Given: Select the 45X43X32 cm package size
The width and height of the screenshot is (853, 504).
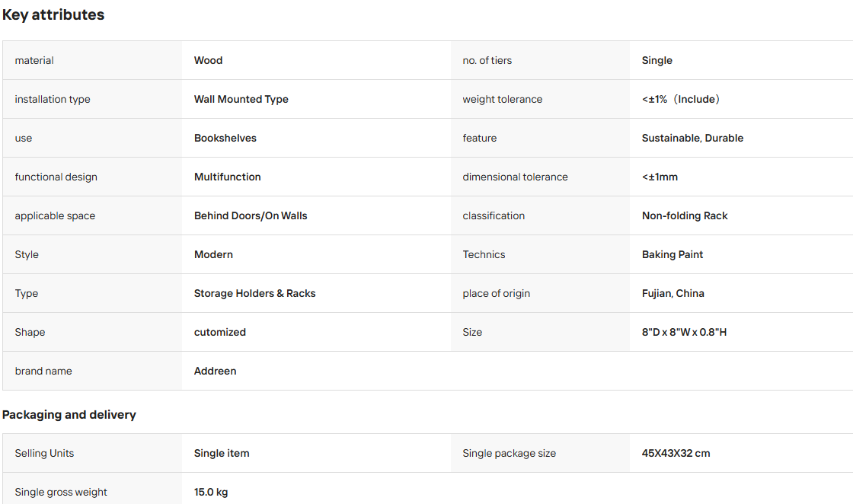Looking at the screenshot, I should [x=676, y=454].
